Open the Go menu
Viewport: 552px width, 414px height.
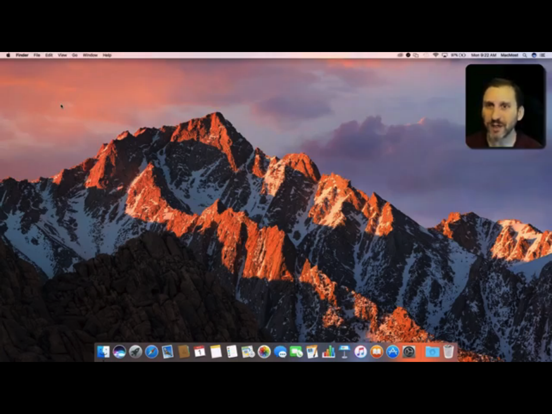75,55
